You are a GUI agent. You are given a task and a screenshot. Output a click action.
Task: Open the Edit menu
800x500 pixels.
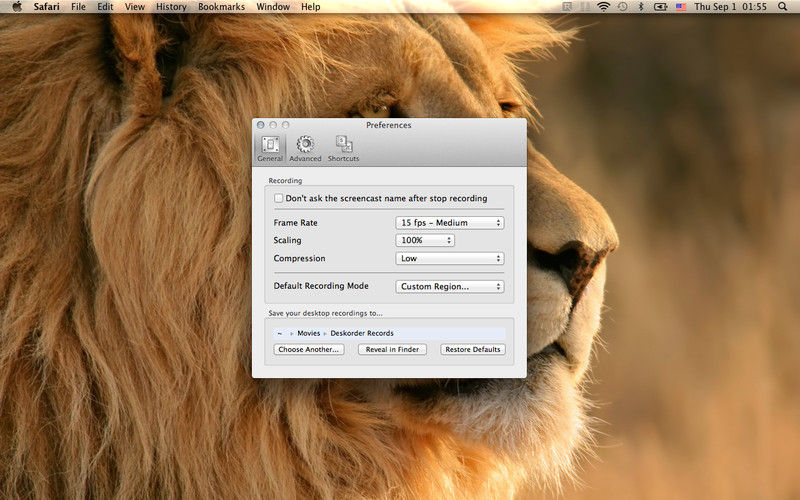(105, 7)
